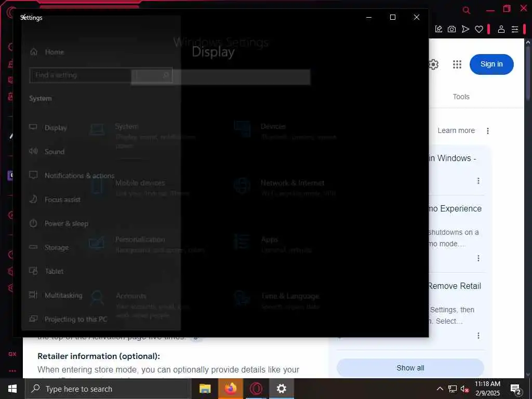The width and height of the screenshot is (532, 399).
Task: Open options for the 'Remove Retail' result
Action: (478, 336)
